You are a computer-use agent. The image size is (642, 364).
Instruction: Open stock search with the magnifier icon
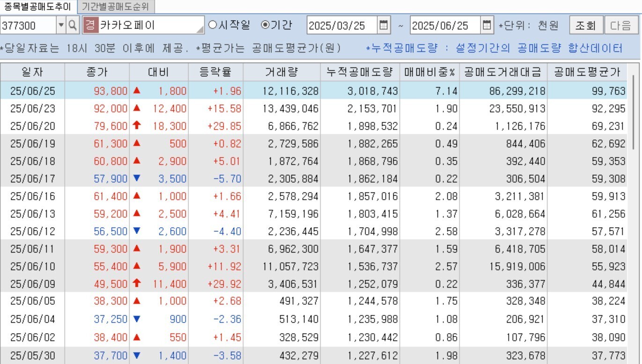[x=73, y=25]
